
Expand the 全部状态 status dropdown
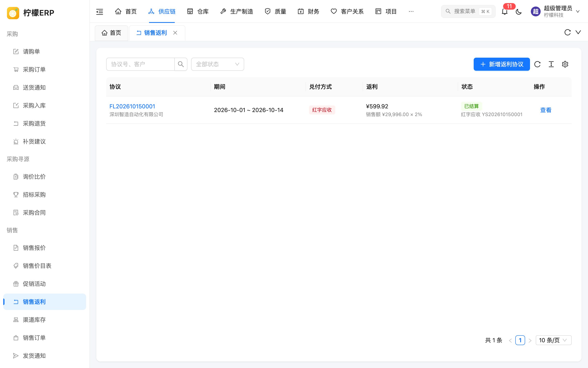tap(217, 64)
